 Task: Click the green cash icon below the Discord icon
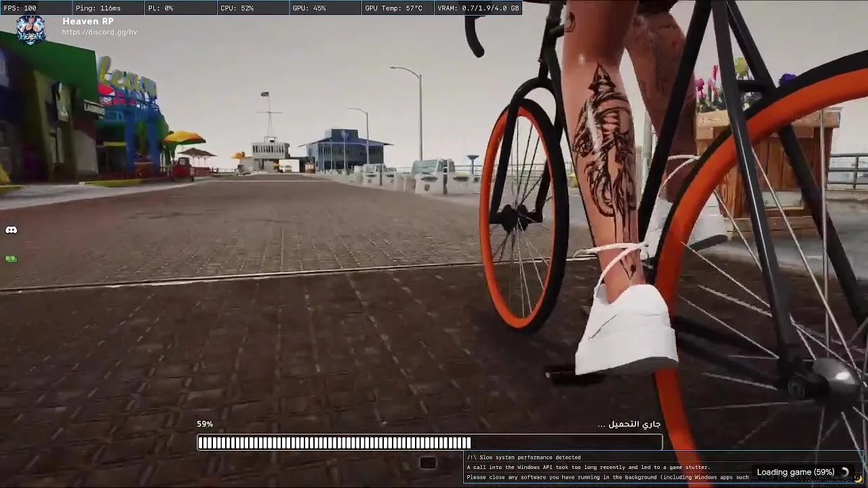[11, 258]
